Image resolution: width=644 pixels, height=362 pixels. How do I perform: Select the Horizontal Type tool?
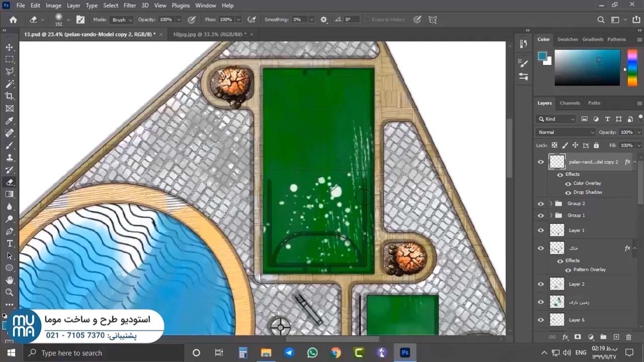pyautogui.click(x=10, y=243)
